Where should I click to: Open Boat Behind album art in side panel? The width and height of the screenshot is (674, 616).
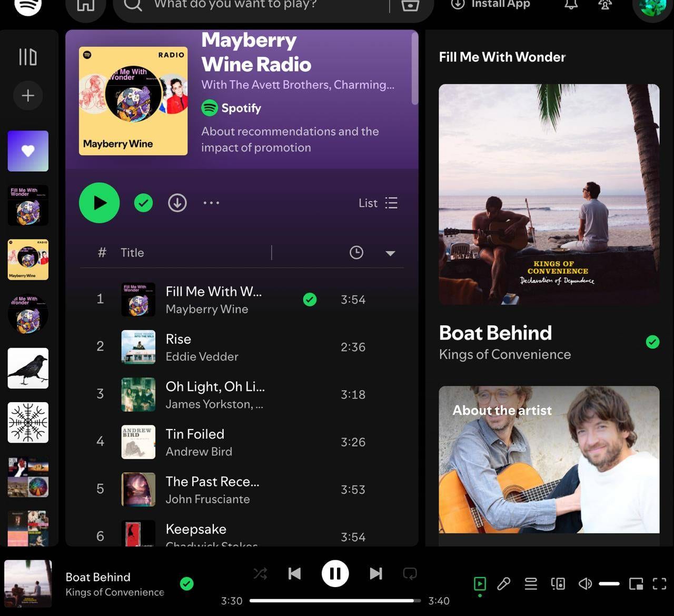[x=549, y=194]
